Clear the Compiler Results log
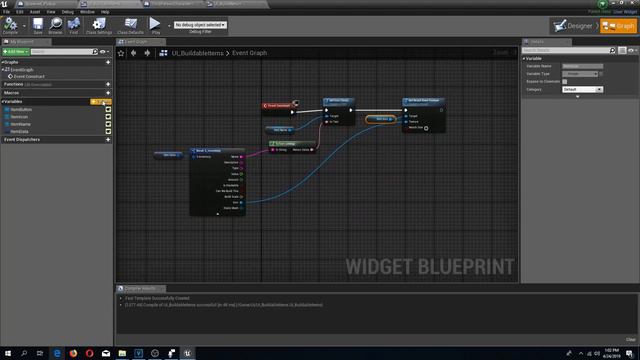 tap(631, 340)
